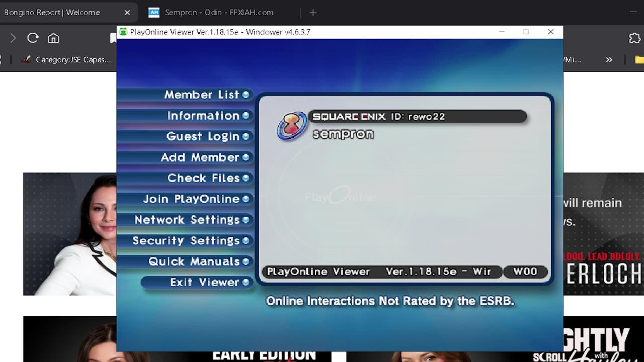
Task: Click PlayOnline Viewer window app icon
Action: (x=123, y=32)
